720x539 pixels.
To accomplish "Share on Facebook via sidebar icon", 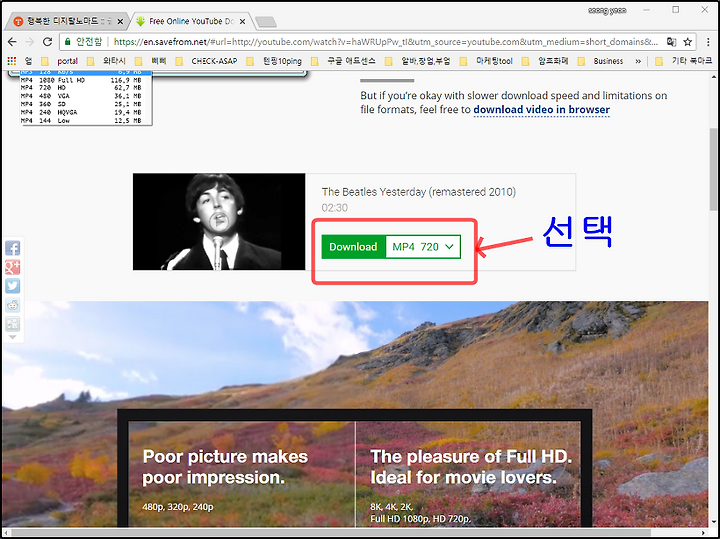I will [12, 248].
